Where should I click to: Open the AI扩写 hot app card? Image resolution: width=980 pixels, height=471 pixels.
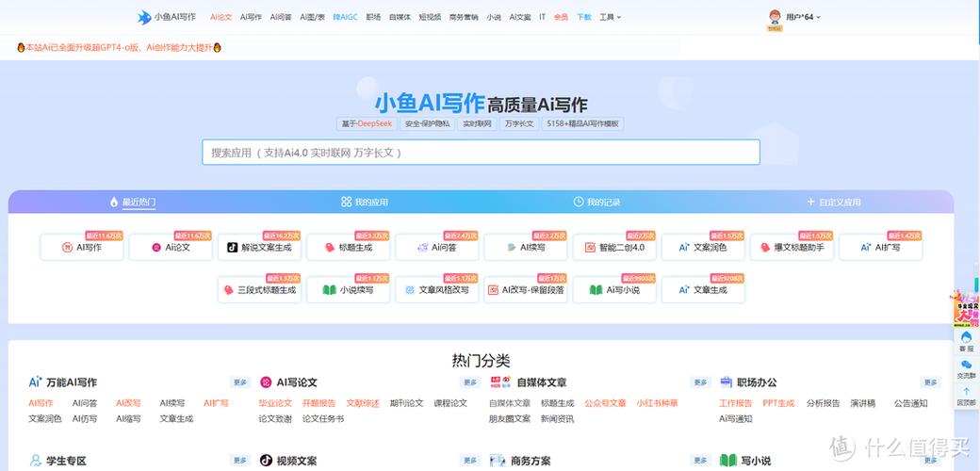[881, 248]
